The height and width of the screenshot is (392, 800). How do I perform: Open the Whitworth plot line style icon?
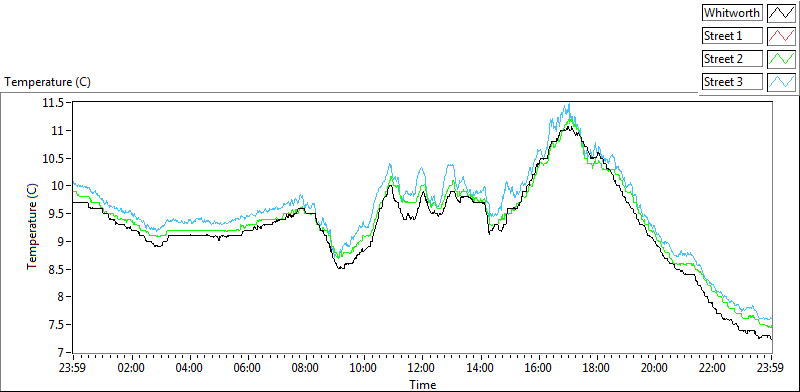click(x=781, y=12)
